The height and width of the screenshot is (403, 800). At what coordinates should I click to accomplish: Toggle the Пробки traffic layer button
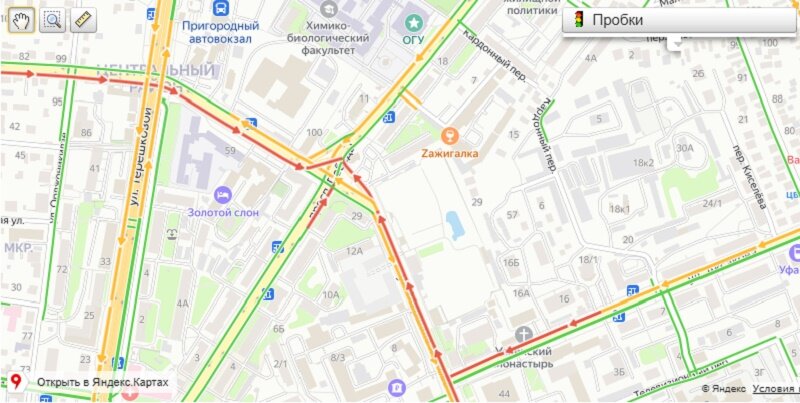[x=679, y=20]
